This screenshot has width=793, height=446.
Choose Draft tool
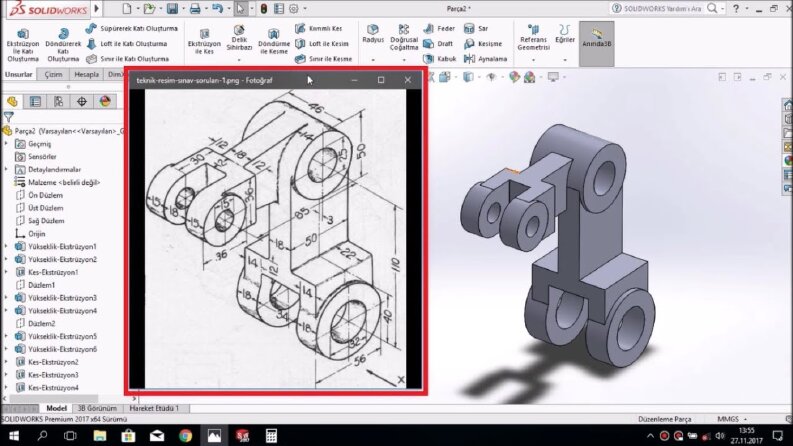point(438,43)
